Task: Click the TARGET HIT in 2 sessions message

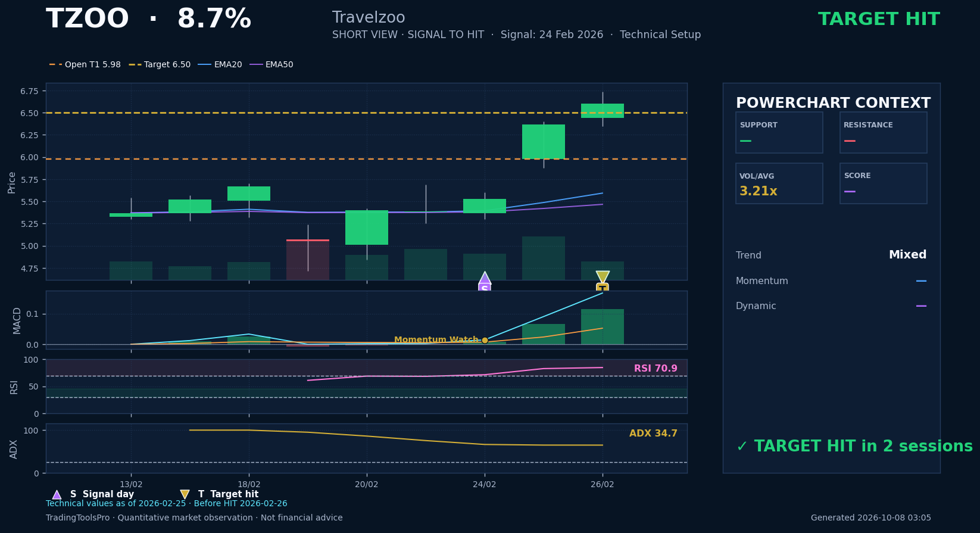Action: click(x=854, y=447)
